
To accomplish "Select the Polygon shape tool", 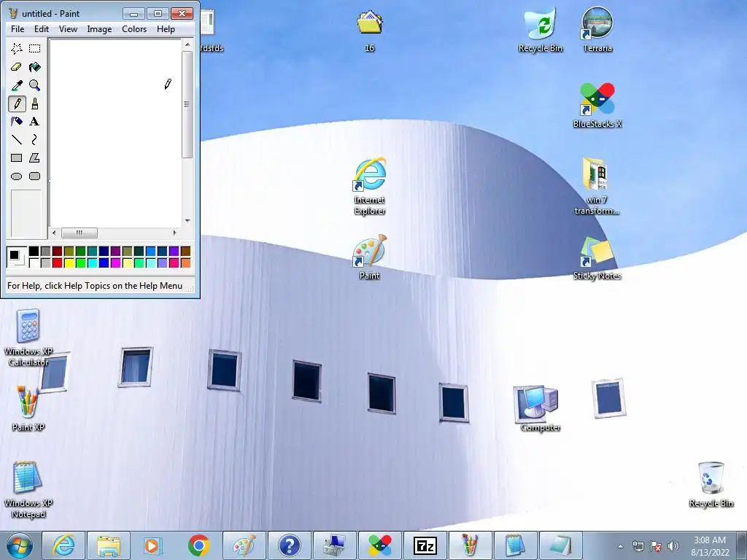I will pyautogui.click(x=34, y=157).
